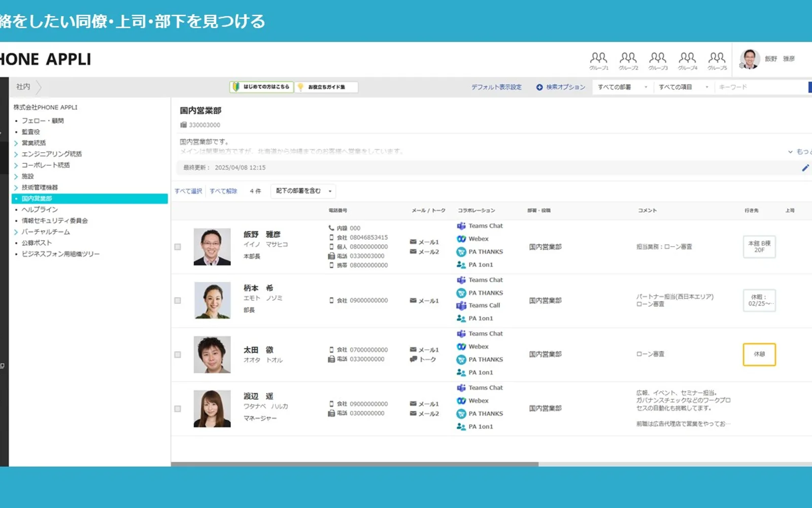The image size is (812, 508).
Task: Expand the もっと description toggle
Action: pos(800,151)
